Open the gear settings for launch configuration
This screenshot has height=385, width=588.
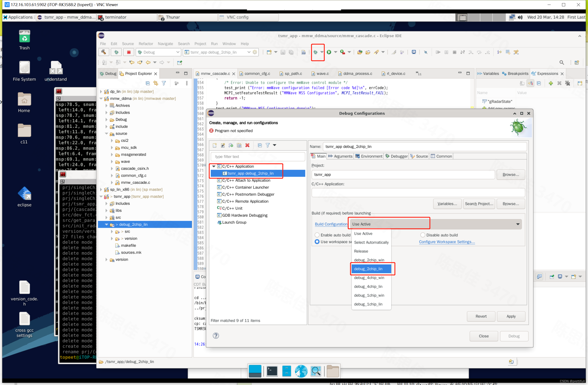click(x=255, y=52)
